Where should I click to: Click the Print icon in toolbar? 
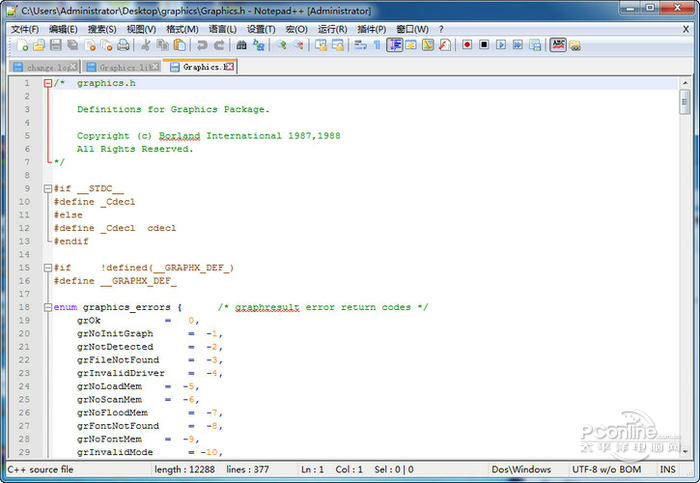tap(123, 46)
